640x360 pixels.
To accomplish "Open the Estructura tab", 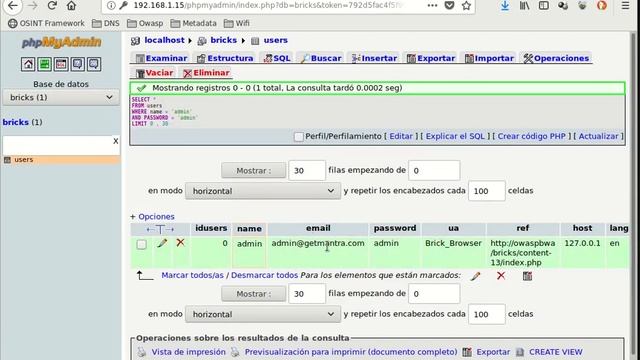I will pos(225,58).
